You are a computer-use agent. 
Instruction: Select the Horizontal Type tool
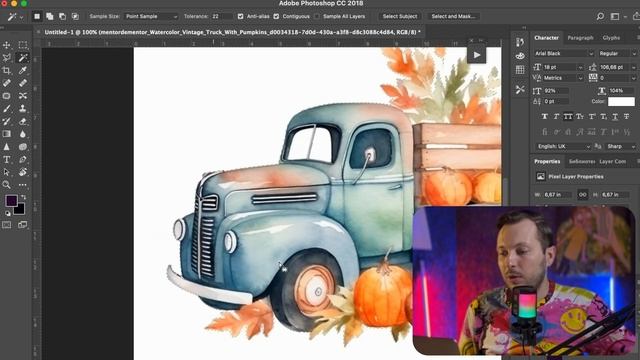pos(7,160)
